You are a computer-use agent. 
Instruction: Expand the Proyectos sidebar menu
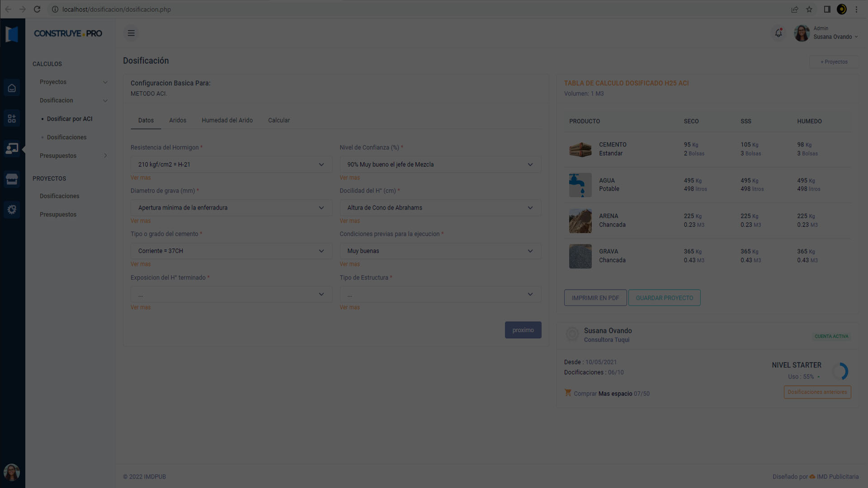coord(73,82)
